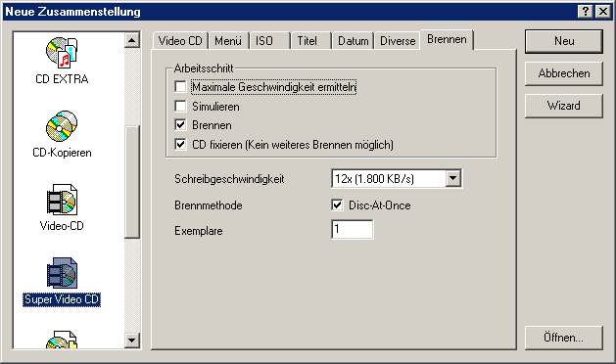Click the Neu button

pos(564,41)
